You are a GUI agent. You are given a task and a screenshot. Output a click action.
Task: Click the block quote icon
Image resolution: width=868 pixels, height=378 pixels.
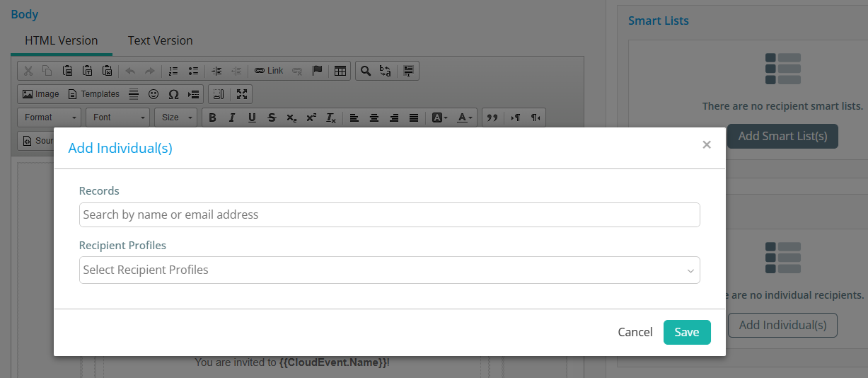492,118
